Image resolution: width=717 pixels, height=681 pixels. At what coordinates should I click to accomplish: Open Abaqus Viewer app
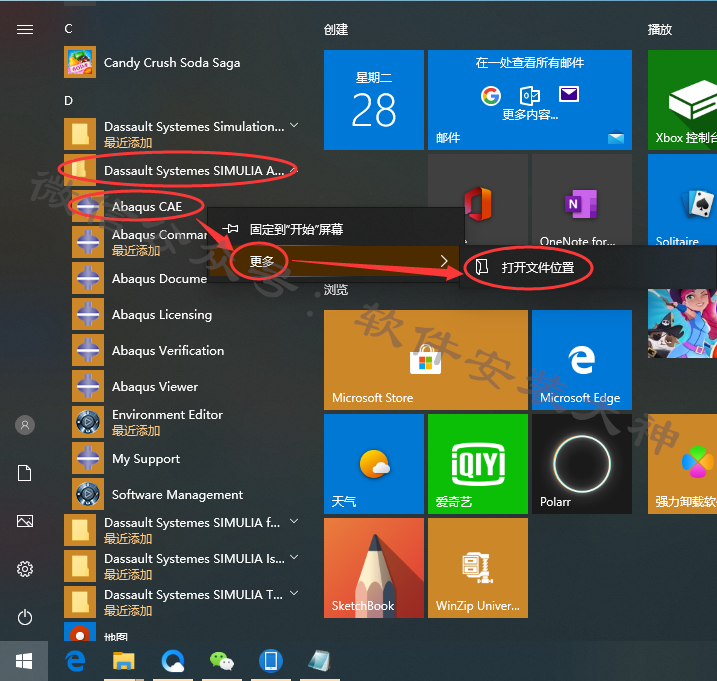[x=187, y=386]
